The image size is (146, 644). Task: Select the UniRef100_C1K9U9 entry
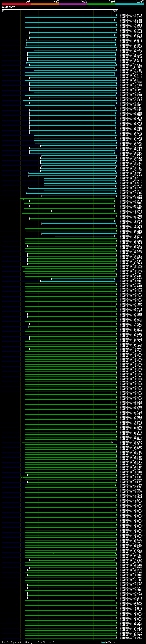click(x=131, y=143)
